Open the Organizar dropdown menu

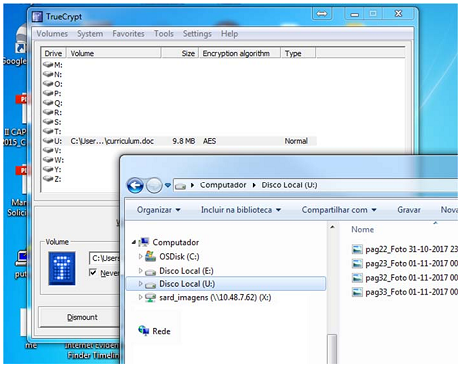(159, 210)
